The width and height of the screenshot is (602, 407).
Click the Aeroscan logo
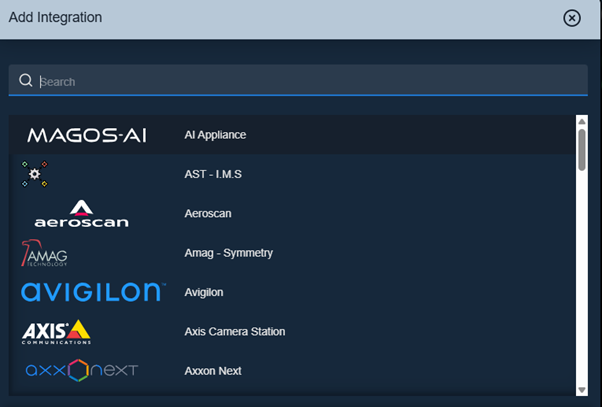[81, 213]
